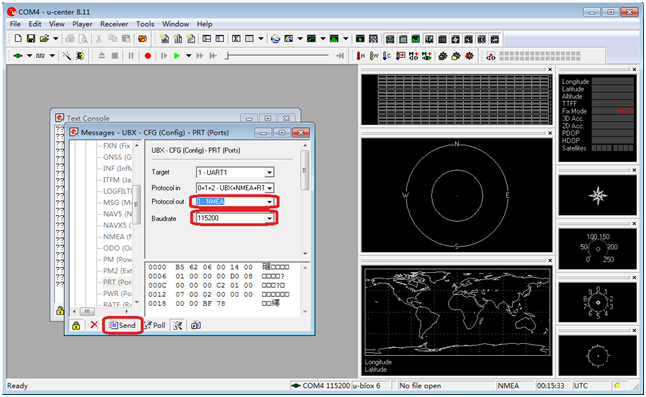Image resolution: width=646 pixels, height=397 pixels.
Task: Click the Coldstart thermometer C icon
Action: (x=386, y=56)
